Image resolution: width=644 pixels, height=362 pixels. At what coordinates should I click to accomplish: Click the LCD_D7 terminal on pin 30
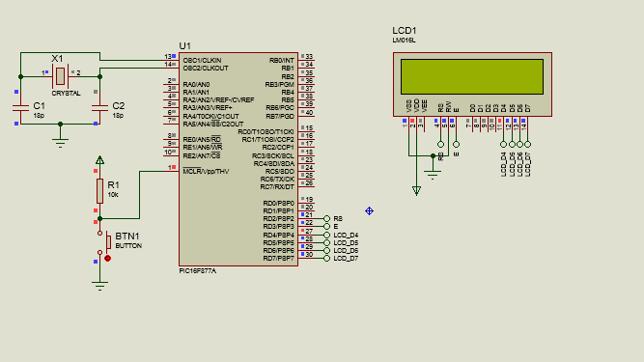[326, 258]
